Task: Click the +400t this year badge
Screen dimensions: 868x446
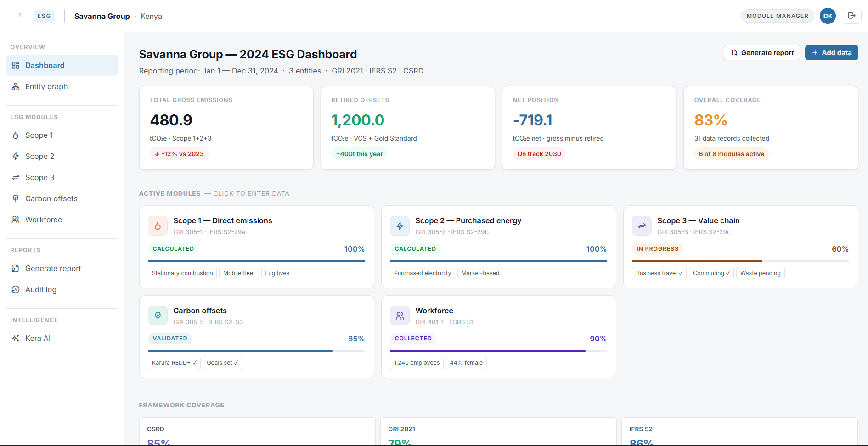Action: point(359,154)
